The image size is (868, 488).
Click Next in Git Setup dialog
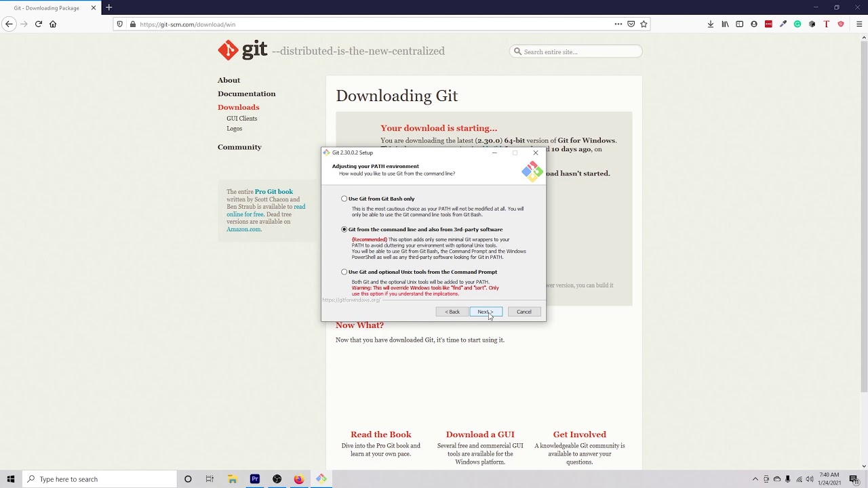[x=486, y=312]
